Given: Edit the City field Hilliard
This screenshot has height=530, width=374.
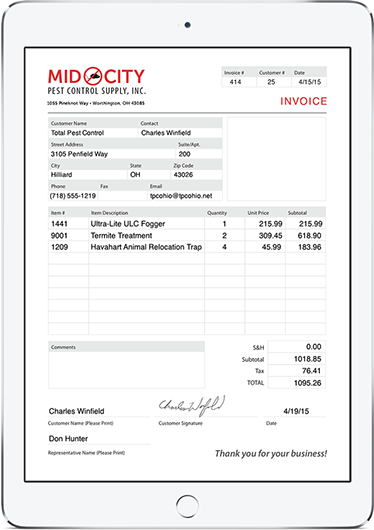Looking at the screenshot, I should 88,175.
